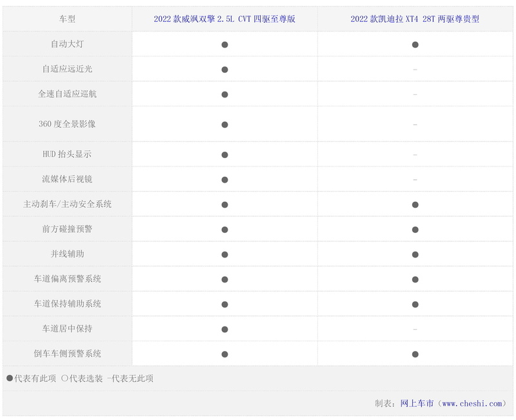This screenshot has height=420, width=516.
Task: Click 威飒 dot in 自适应远近光 row
Action: [224, 70]
